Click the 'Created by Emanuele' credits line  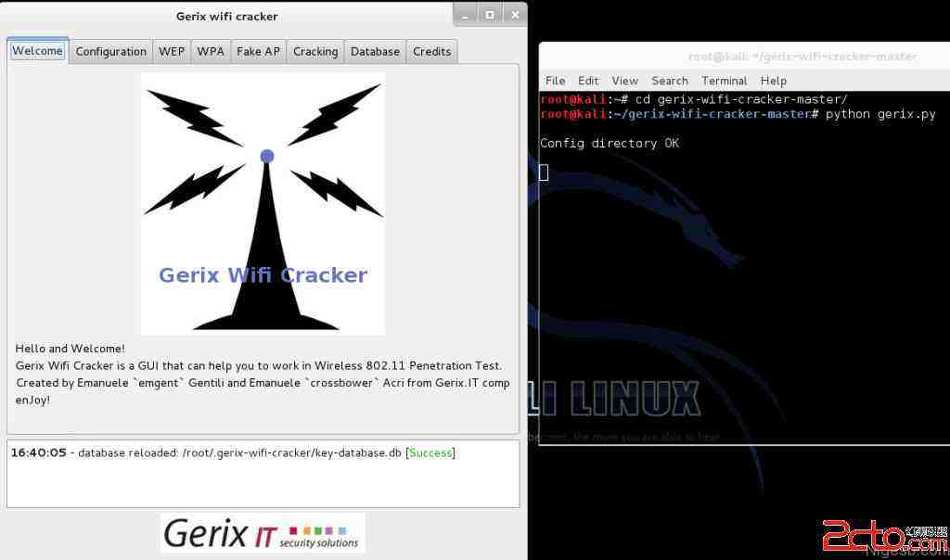(x=263, y=383)
